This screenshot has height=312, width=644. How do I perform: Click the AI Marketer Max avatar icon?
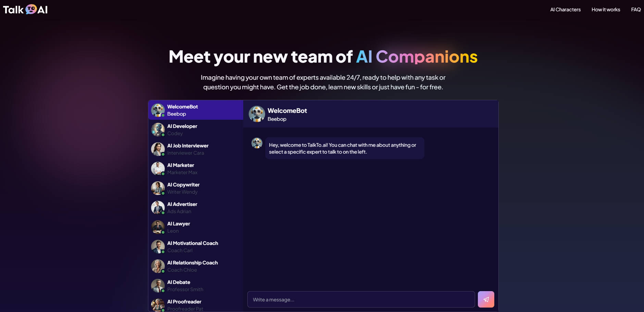(158, 168)
